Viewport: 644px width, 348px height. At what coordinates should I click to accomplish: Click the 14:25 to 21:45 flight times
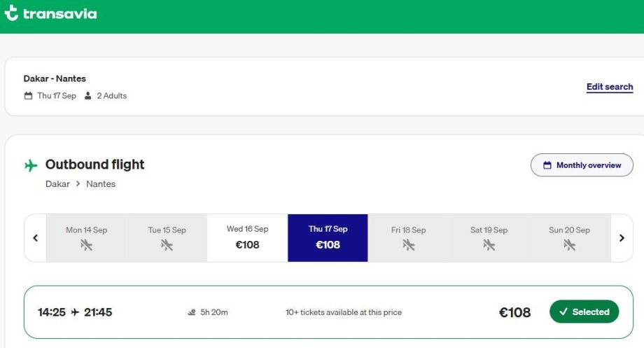[x=75, y=312]
